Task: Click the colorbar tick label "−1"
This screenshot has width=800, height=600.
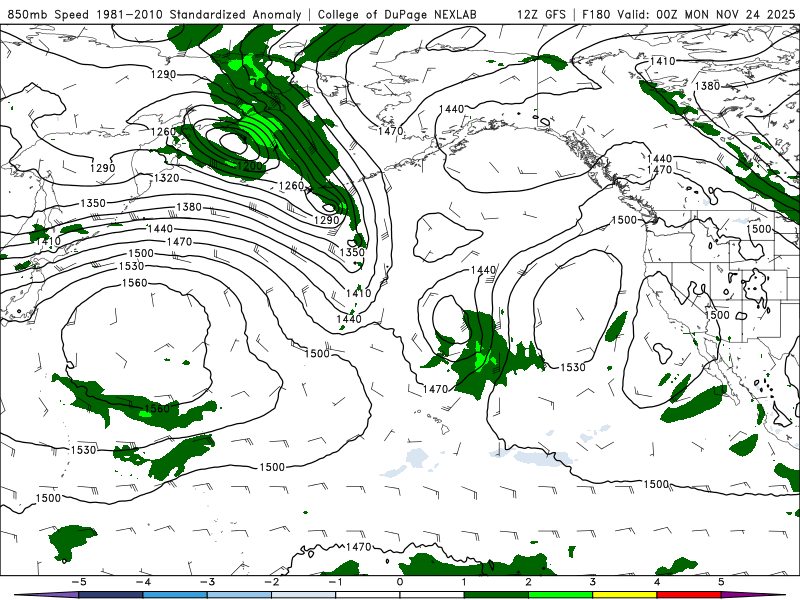Action: pyautogui.click(x=336, y=582)
